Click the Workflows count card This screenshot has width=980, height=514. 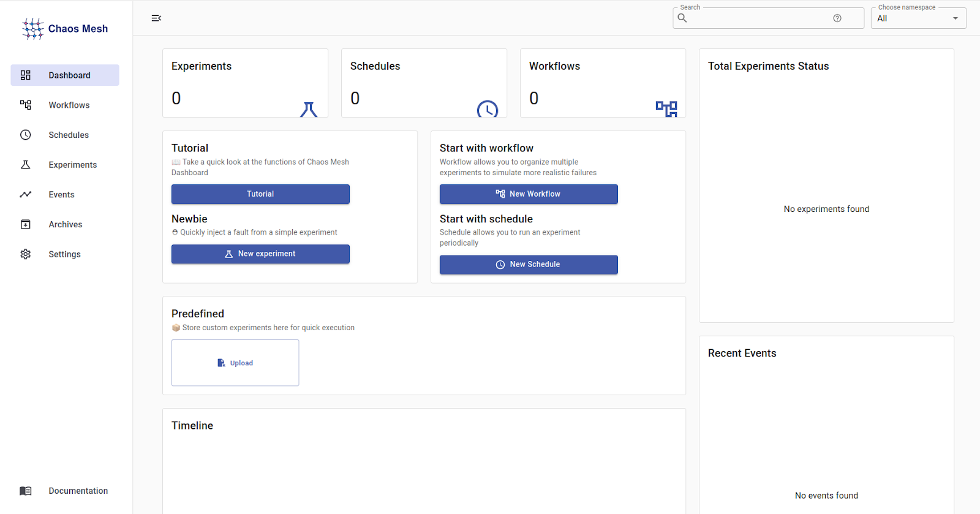[603, 83]
